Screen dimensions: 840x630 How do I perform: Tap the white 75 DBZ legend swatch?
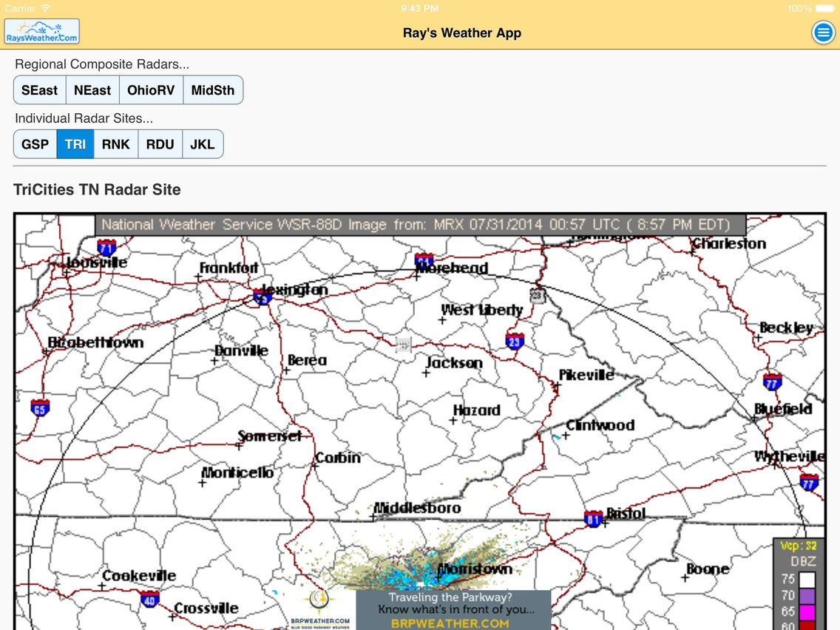(807, 580)
